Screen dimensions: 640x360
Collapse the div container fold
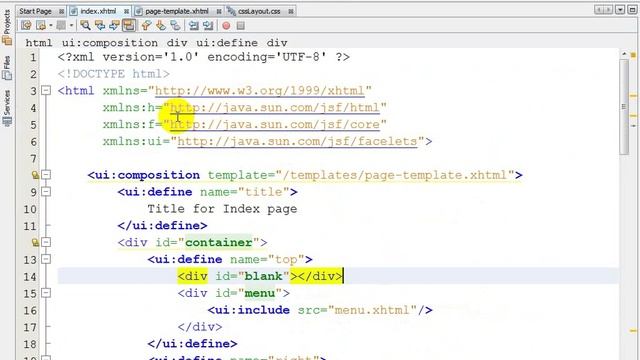(46, 242)
